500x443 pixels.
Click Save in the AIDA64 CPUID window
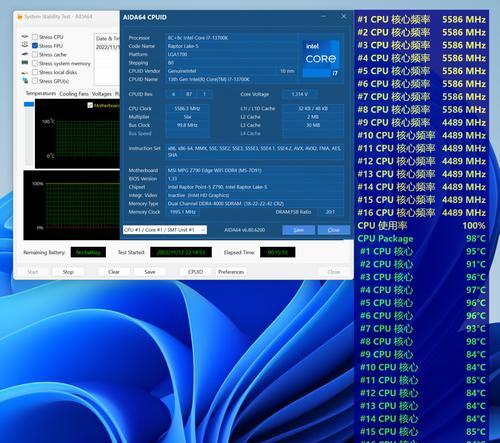298,230
